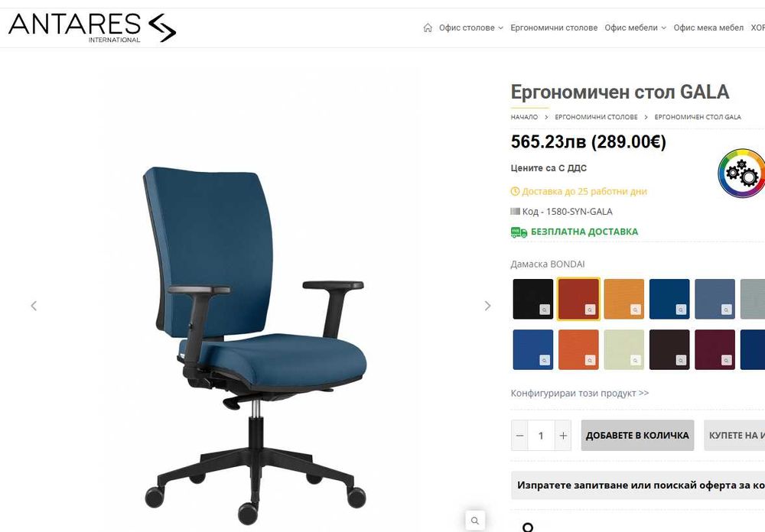Open Конфигурирай този продукт link

click(x=580, y=393)
